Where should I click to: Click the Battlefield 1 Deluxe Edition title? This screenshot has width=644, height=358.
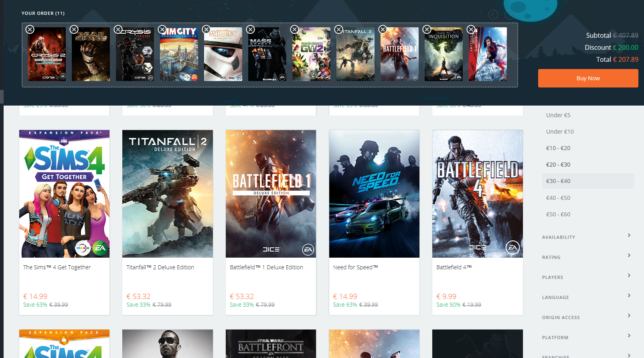[266, 267]
